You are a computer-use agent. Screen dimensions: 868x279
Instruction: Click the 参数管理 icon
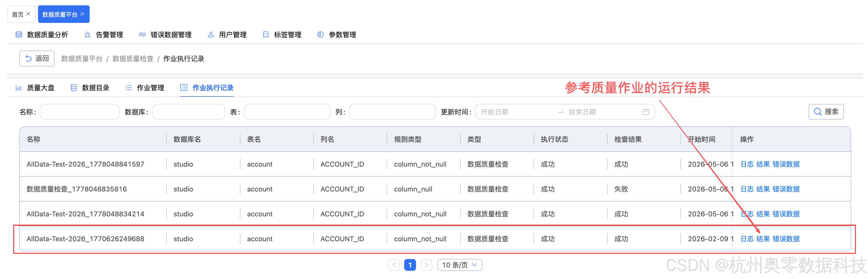[320, 35]
